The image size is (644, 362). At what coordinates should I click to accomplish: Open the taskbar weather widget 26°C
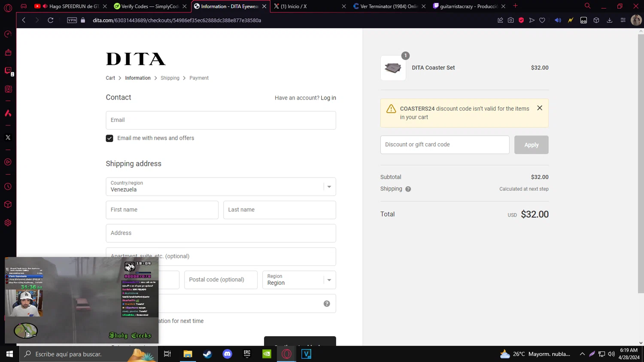click(535, 354)
